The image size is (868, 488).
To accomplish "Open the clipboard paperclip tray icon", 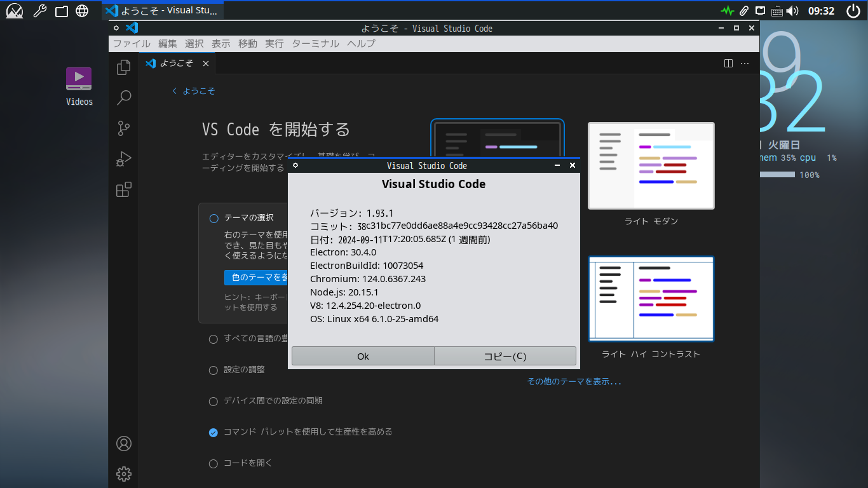I will tap(743, 11).
